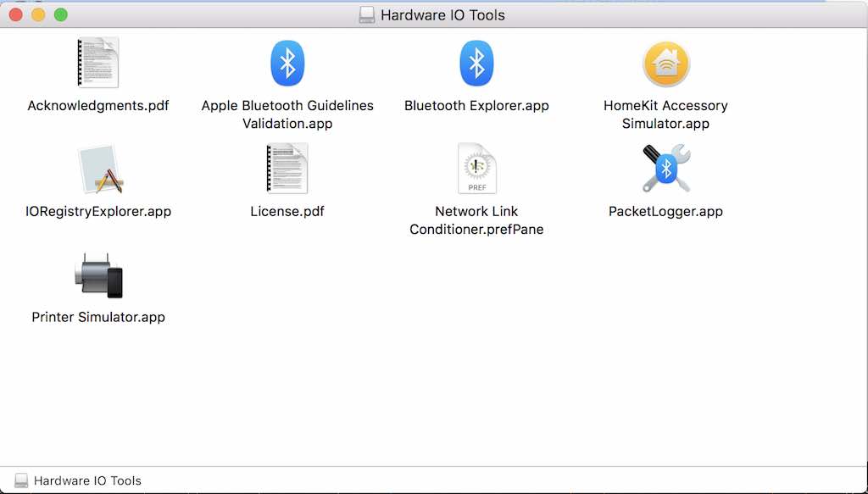This screenshot has height=494, width=868.
Task: Click the Printer Simulator.app printer icon
Action: [x=98, y=275]
